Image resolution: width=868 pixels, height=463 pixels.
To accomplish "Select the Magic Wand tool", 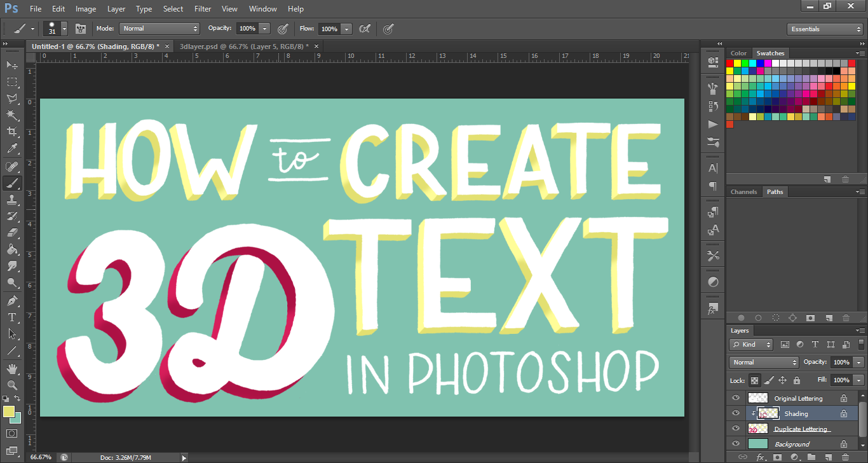I will click(x=11, y=115).
